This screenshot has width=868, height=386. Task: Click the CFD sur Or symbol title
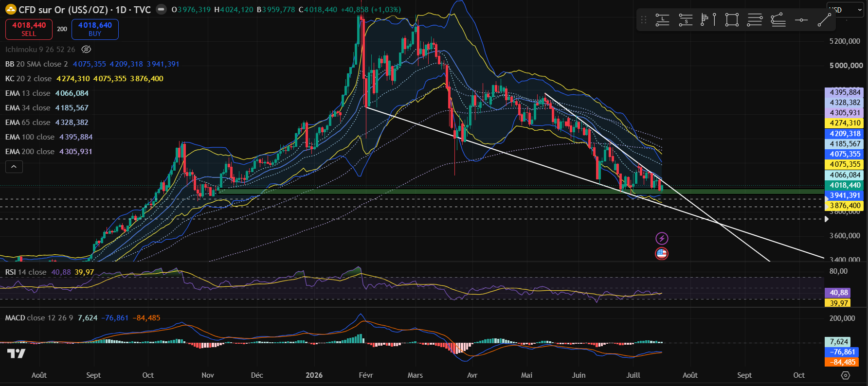(63, 10)
